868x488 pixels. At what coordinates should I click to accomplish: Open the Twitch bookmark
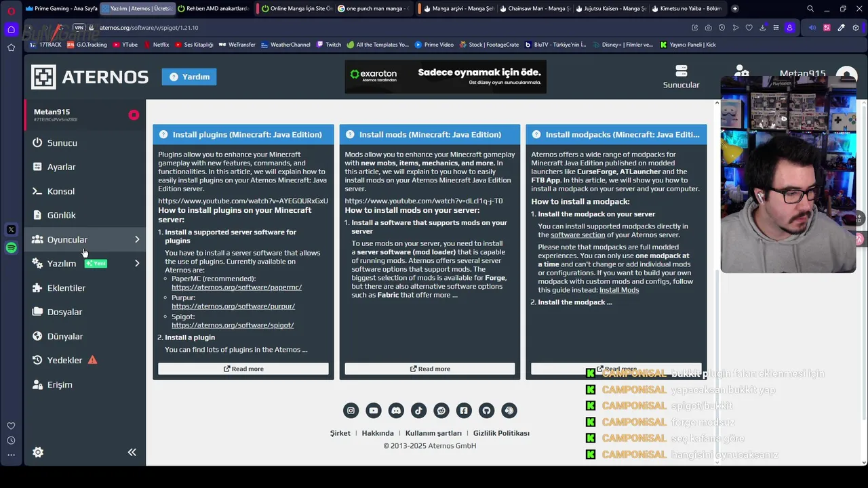(328, 45)
